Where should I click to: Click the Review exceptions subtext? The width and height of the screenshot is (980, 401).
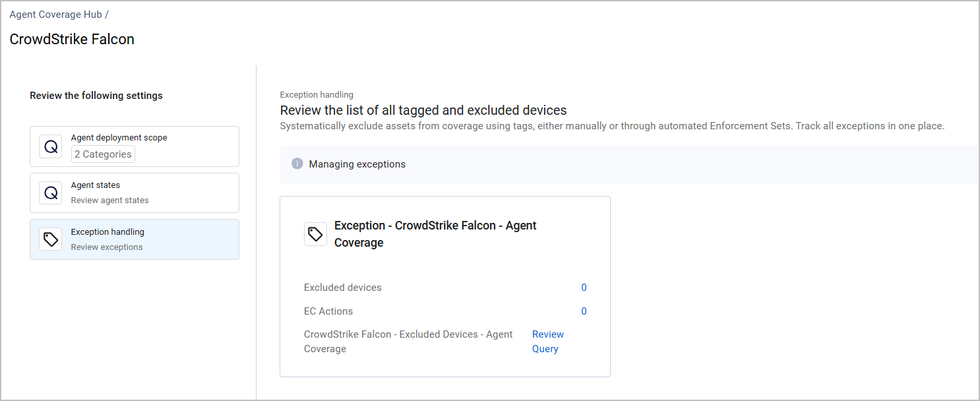107,247
